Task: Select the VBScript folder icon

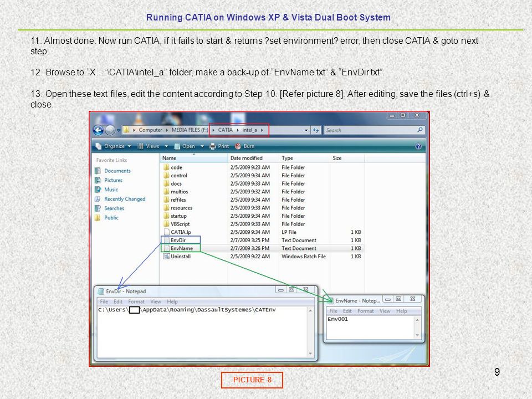Action: coord(166,224)
